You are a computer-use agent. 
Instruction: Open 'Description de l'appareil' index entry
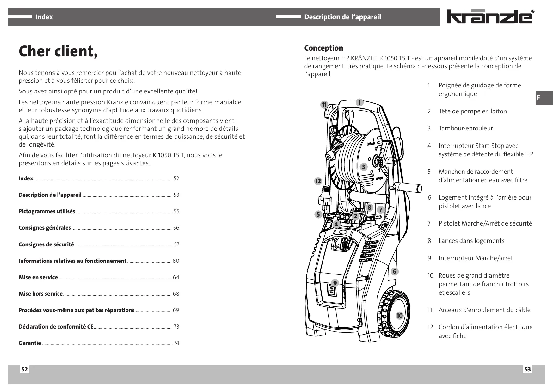tap(50, 195)
